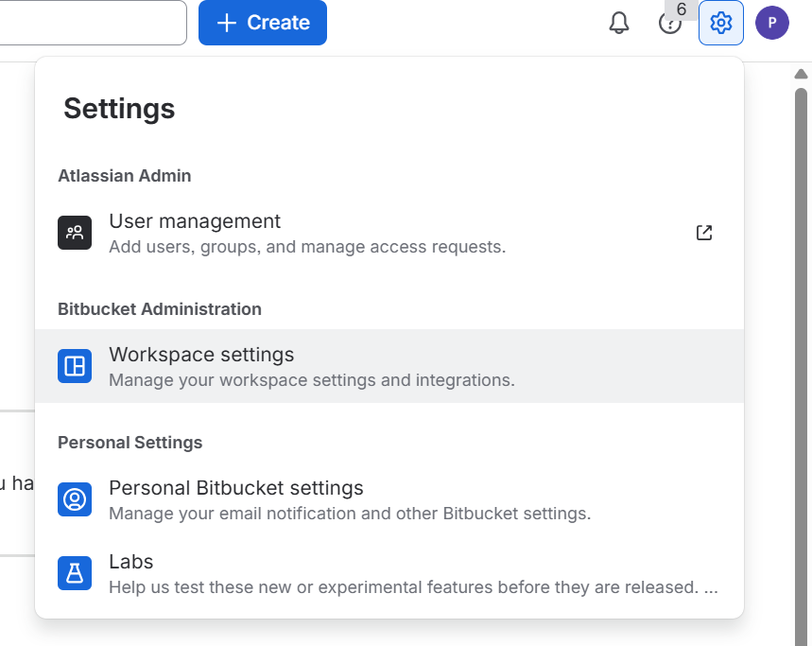Open Personal Bitbucket settings entry
The width and height of the screenshot is (812, 646).
click(x=389, y=499)
